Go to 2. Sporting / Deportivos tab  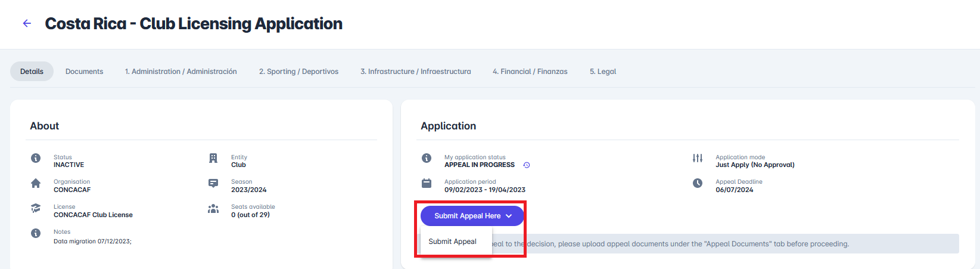(298, 72)
